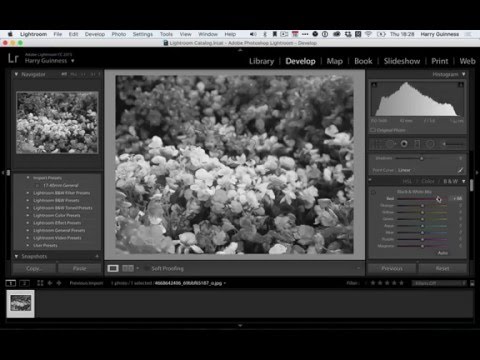The image size is (480, 360).
Task: Open Grid view from filmstrip
Action: [x=40, y=283]
